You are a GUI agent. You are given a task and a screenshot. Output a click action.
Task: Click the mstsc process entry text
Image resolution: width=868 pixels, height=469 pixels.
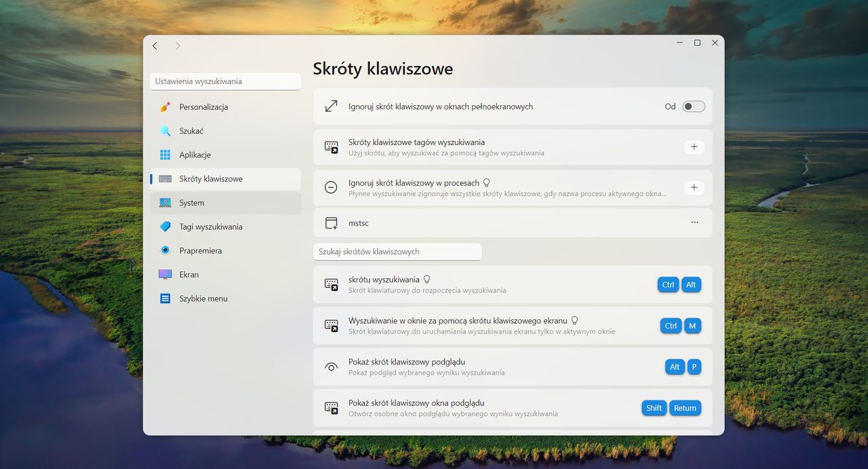tap(359, 223)
